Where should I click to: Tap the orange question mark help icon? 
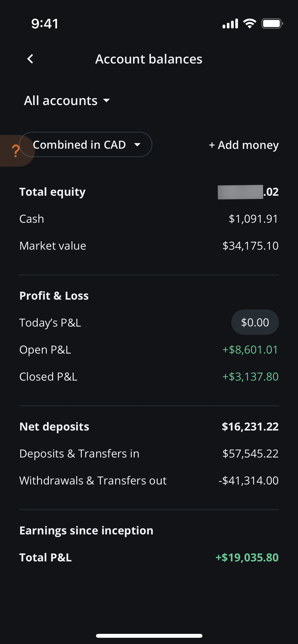16,151
